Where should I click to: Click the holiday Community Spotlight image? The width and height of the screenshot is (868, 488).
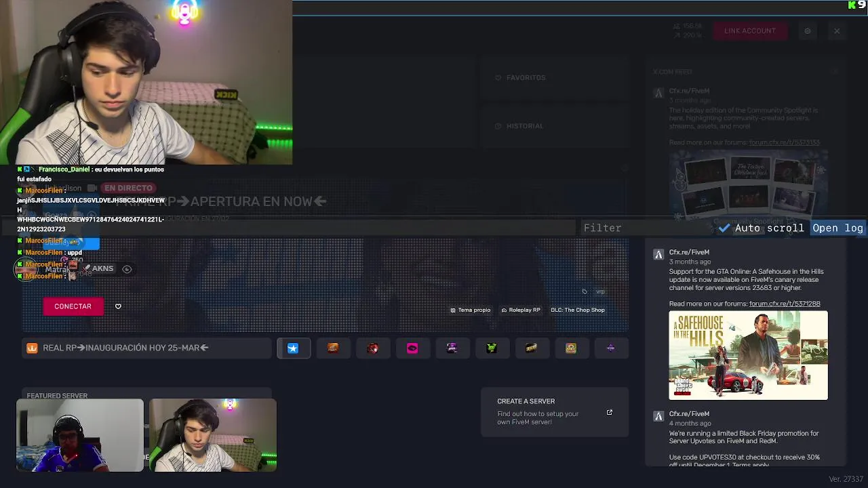(748, 184)
